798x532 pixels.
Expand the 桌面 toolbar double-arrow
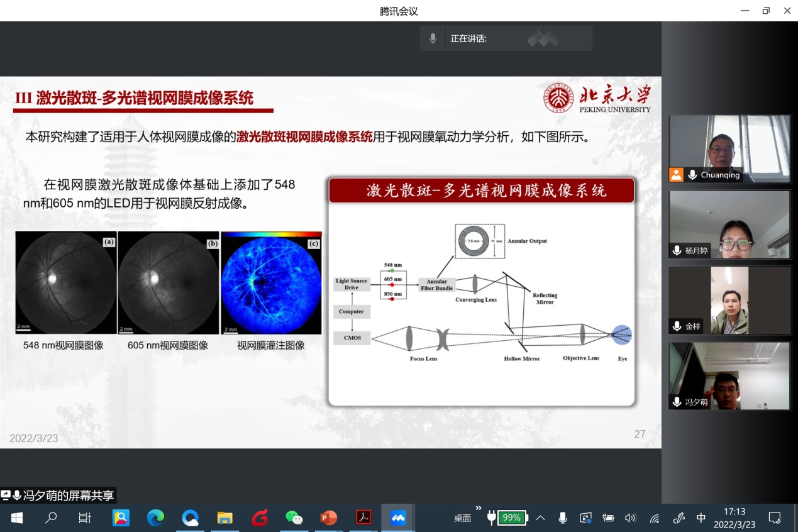pyautogui.click(x=478, y=508)
